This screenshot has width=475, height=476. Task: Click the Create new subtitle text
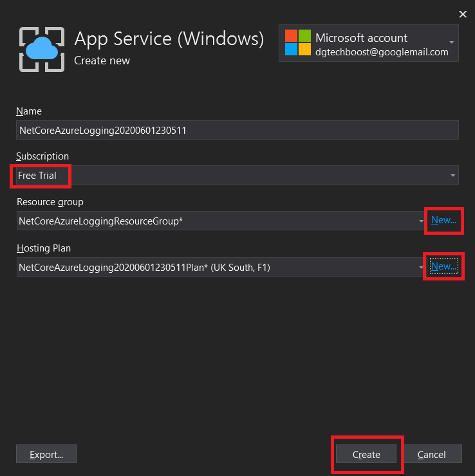pos(102,60)
